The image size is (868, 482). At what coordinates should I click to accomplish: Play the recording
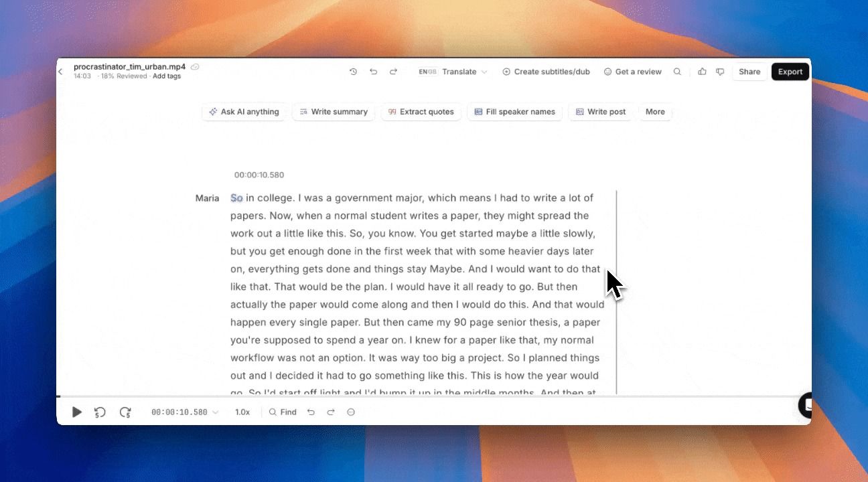point(77,412)
